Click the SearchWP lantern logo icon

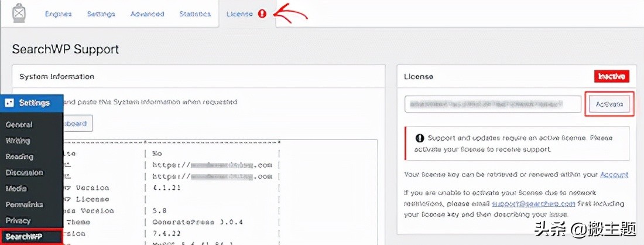tap(19, 13)
